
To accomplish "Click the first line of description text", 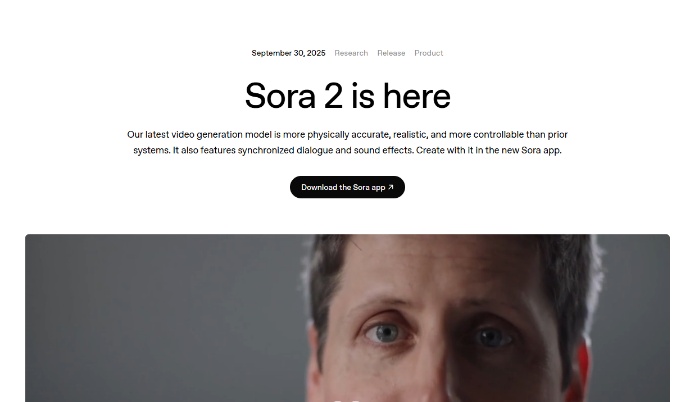I will point(347,135).
